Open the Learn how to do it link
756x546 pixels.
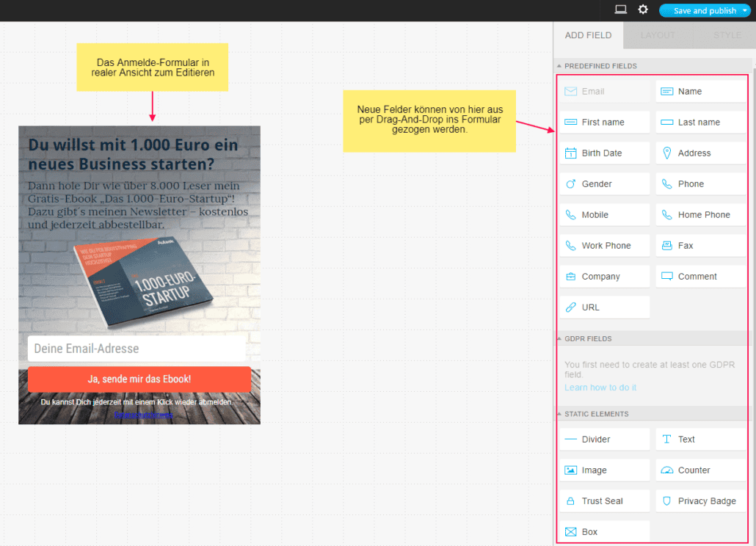[600, 388]
